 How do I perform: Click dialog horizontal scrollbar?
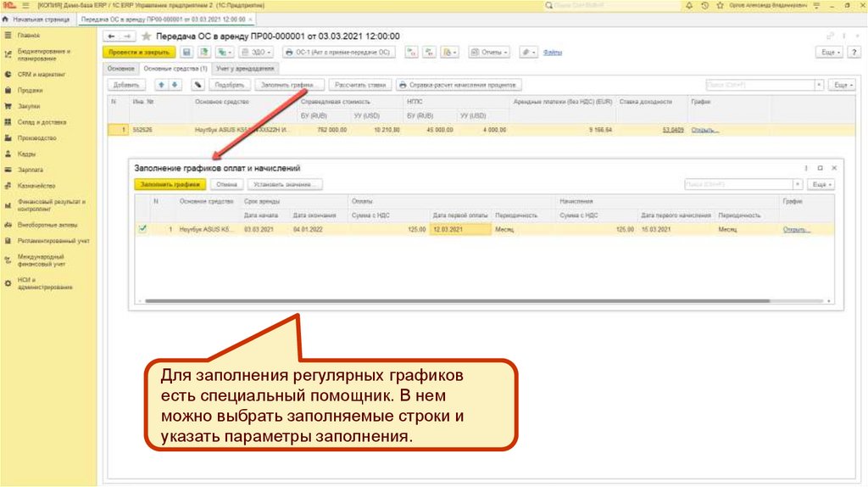pos(457,301)
